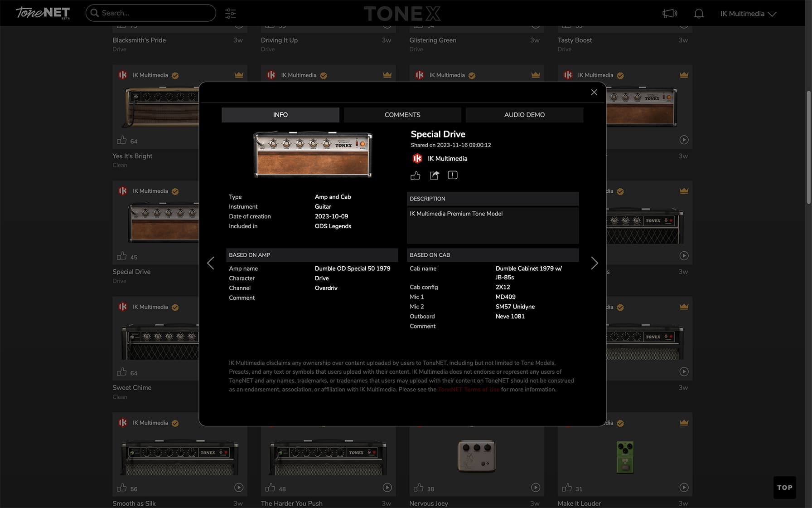Play preview of The Harder You Push
This screenshot has width=812, height=508.
click(387, 488)
